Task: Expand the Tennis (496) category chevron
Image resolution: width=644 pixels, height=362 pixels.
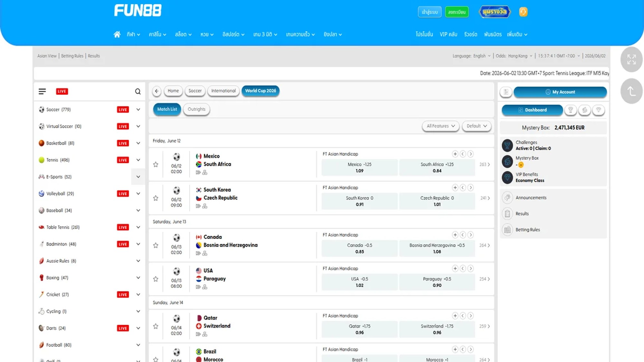Action: point(138,160)
